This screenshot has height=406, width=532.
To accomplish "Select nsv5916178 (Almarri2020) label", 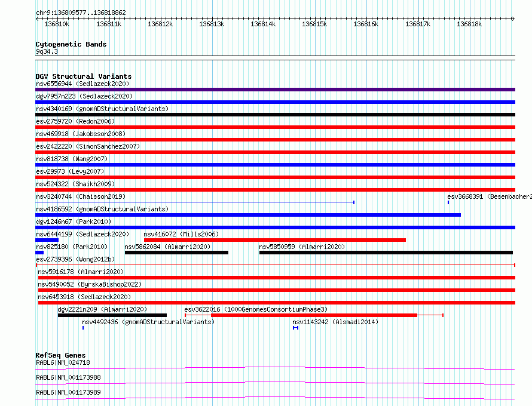I will pyautogui.click(x=81, y=272).
